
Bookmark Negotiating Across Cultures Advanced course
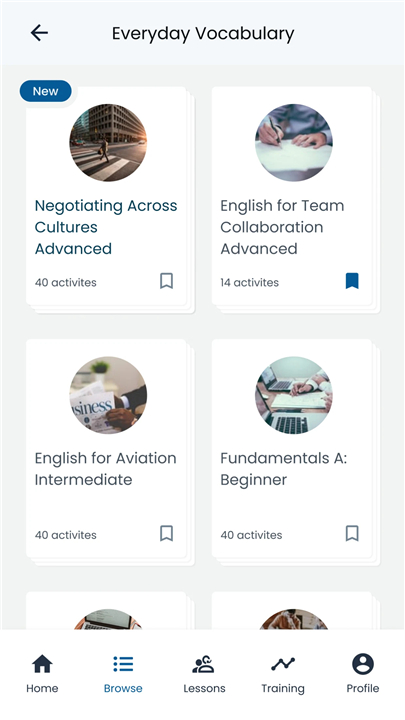pyautogui.click(x=166, y=281)
